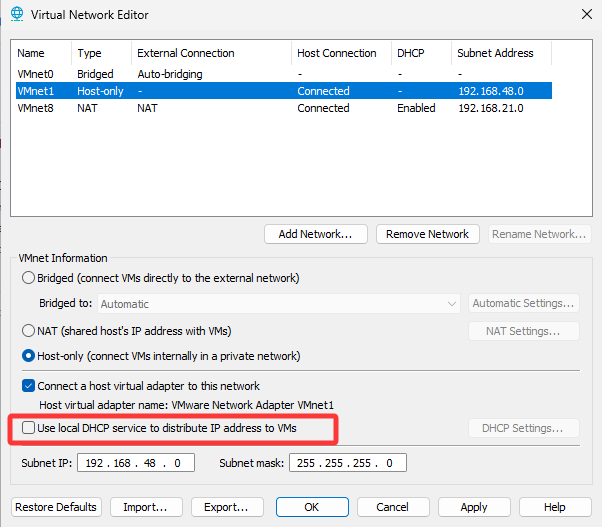Click the Add Network button
602x527 pixels.
click(315, 234)
